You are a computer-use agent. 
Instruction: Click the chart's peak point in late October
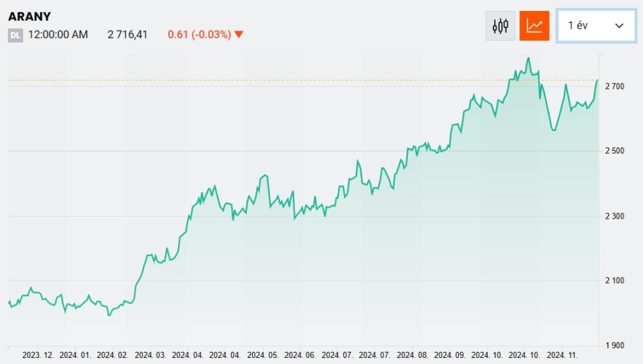[528, 58]
